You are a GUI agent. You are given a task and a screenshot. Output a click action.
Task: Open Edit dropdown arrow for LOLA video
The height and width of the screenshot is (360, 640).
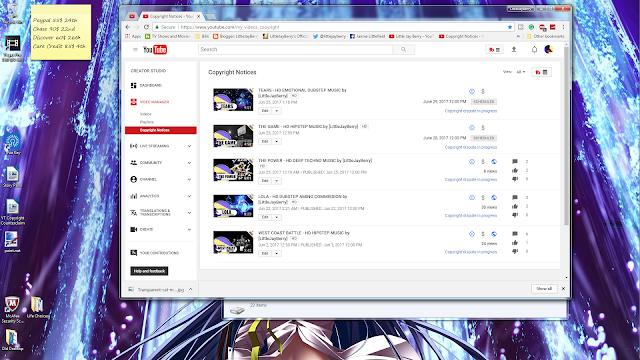tap(276, 217)
